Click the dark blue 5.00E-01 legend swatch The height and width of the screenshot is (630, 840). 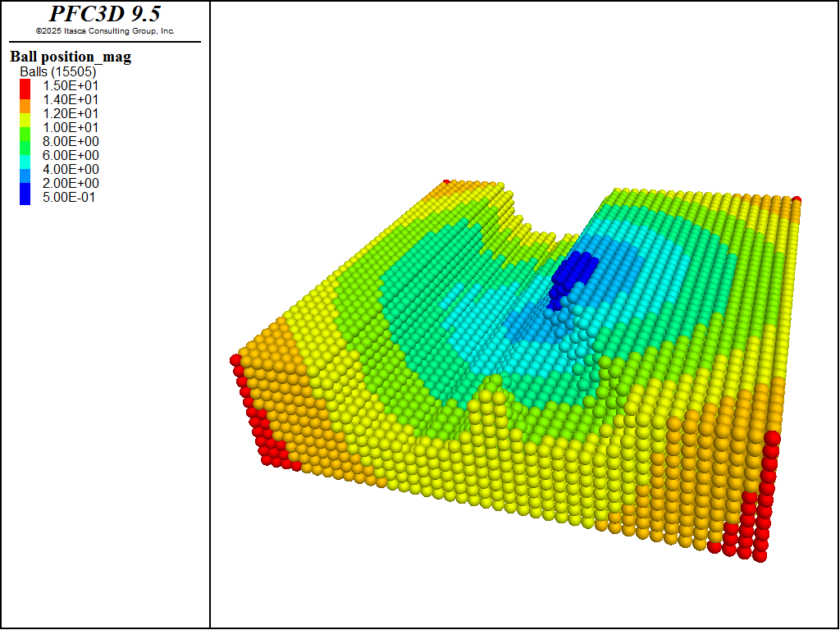(25, 194)
